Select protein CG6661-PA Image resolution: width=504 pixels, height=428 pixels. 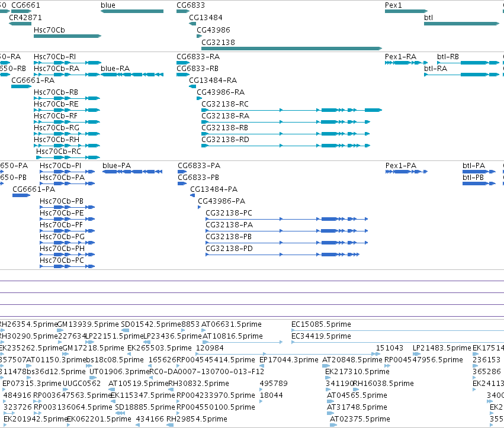[21, 196]
